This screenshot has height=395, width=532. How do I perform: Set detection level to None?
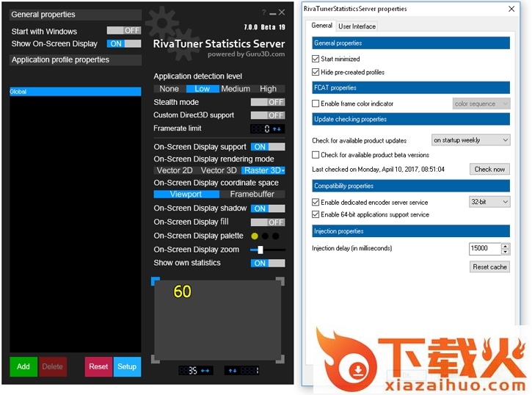pyautogui.click(x=169, y=89)
